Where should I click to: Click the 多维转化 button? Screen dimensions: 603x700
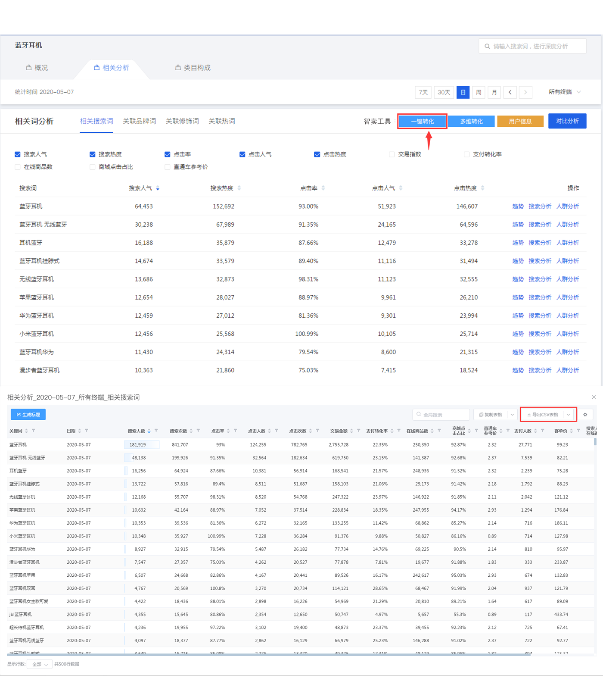click(x=472, y=122)
